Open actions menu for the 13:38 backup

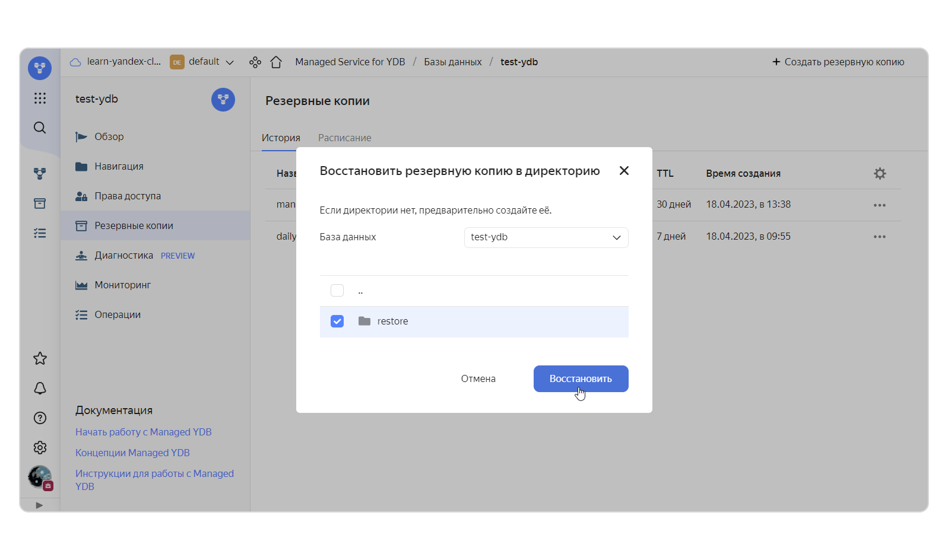point(880,205)
